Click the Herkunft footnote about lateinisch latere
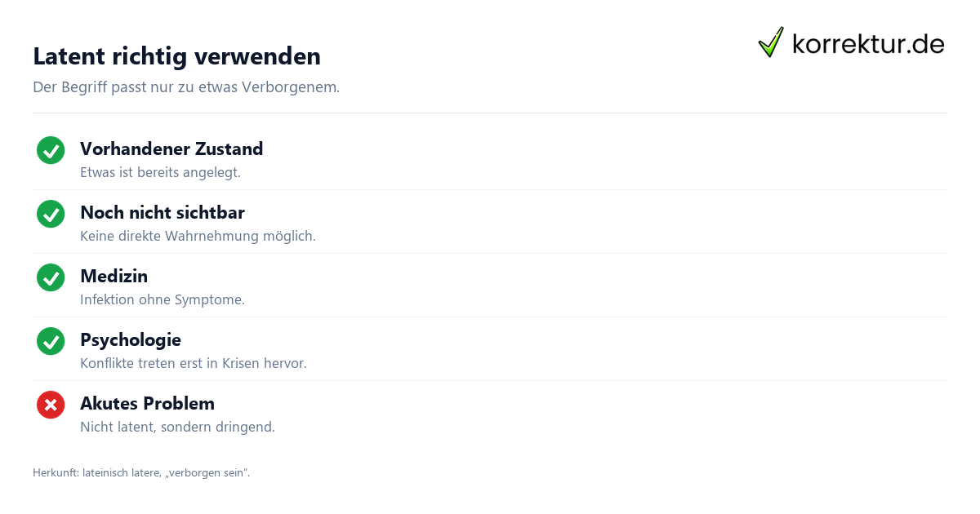Image resolution: width=980 pixels, height=514 pixels. tap(141, 473)
